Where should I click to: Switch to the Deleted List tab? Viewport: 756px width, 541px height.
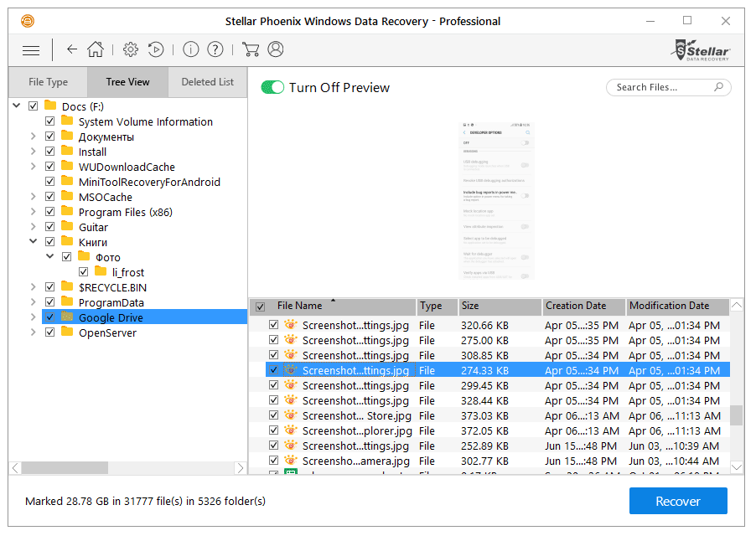208,82
